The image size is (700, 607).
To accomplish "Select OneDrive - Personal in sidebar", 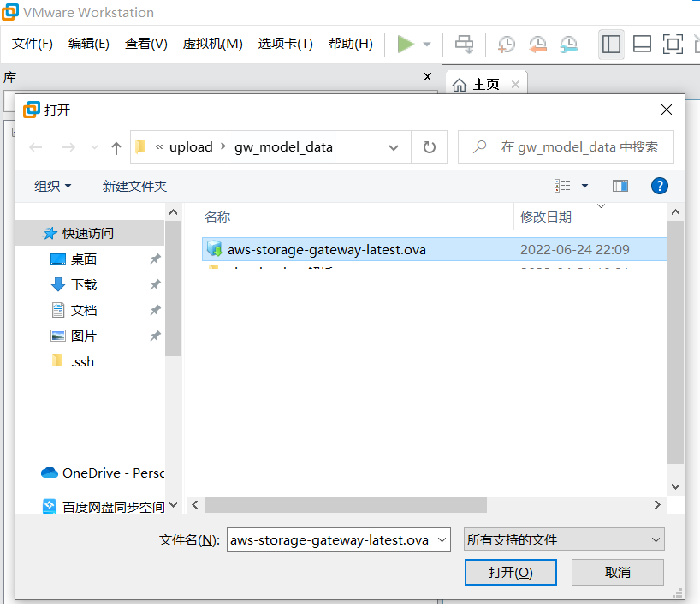I will (102, 473).
